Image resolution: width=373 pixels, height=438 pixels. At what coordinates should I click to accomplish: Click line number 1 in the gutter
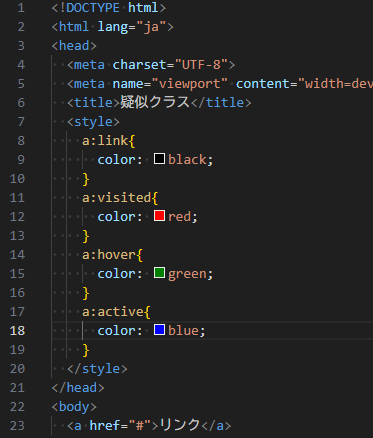tap(21, 8)
